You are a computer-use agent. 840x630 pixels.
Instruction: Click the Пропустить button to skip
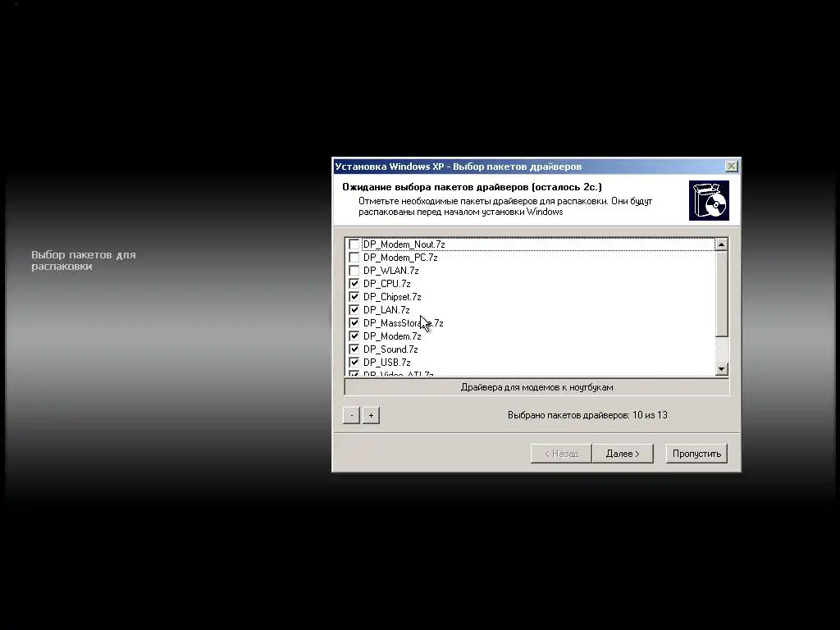tap(696, 454)
